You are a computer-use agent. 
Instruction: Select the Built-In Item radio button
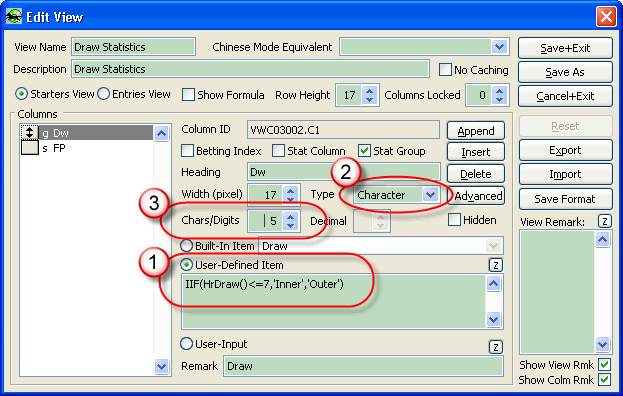186,245
